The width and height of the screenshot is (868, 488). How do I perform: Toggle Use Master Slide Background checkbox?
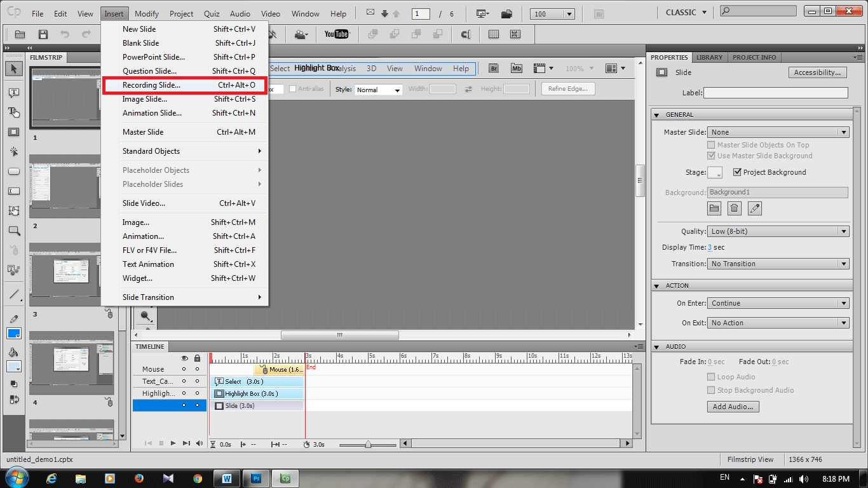point(711,156)
